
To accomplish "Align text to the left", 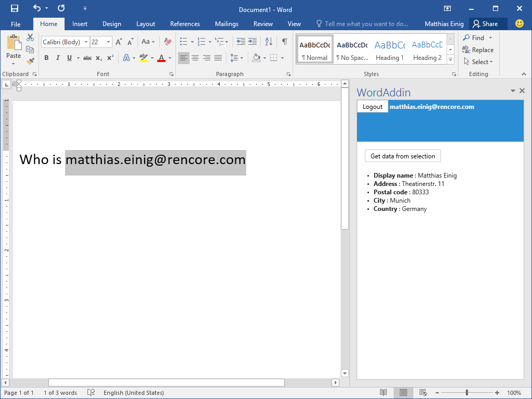I will click(x=184, y=58).
